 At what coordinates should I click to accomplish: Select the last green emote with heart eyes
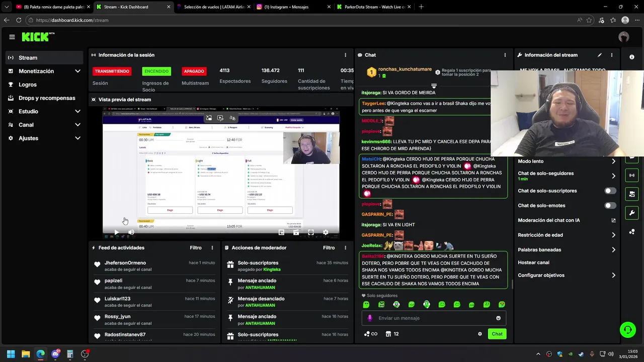coord(502,305)
